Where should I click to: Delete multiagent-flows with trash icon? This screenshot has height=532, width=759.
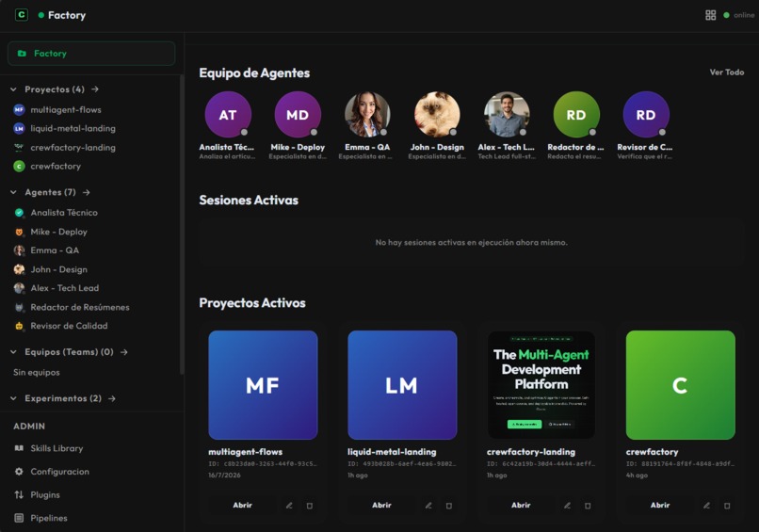pyautogui.click(x=310, y=506)
